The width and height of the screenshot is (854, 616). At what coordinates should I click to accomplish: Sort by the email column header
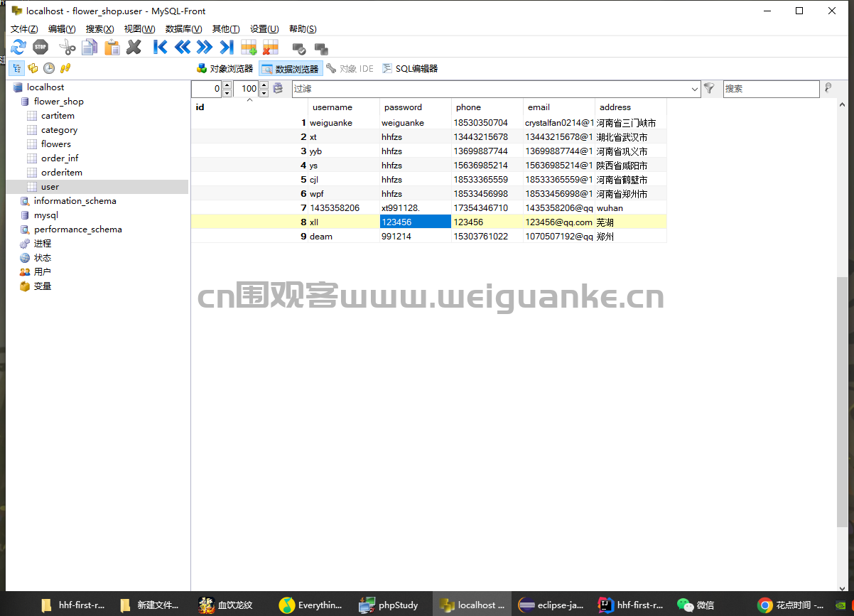coord(559,107)
